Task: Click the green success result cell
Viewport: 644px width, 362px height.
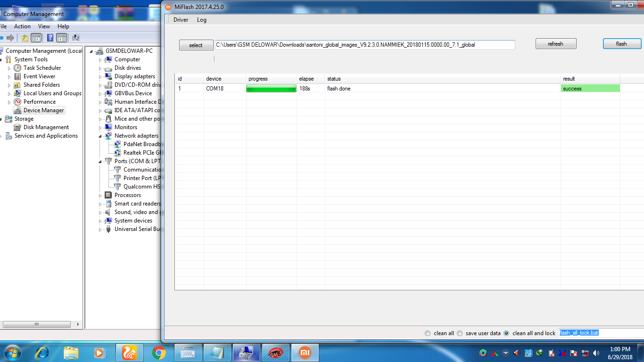Action: pos(590,89)
